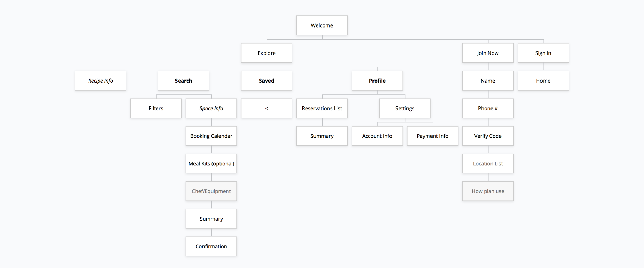The image size is (644, 268).
Task: Click the back arrow box under Saved
Action: (266, 108)
